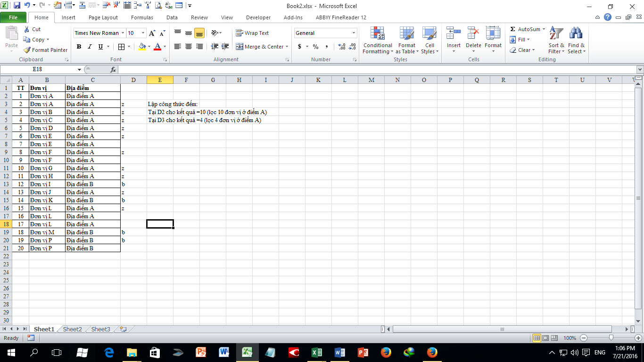Toggle Wrap Text option

252,33
